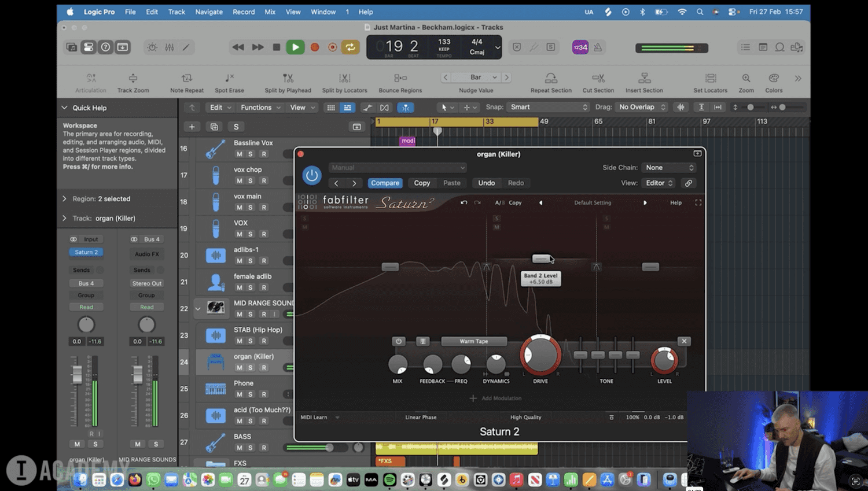Click the Bounce Regions toolbar icon
This screenshot has height=491, width=868.
(400, 78)
